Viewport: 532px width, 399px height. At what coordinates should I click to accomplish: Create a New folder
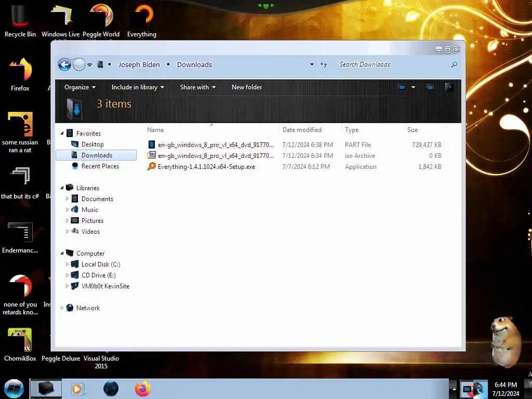pos(247,87)
